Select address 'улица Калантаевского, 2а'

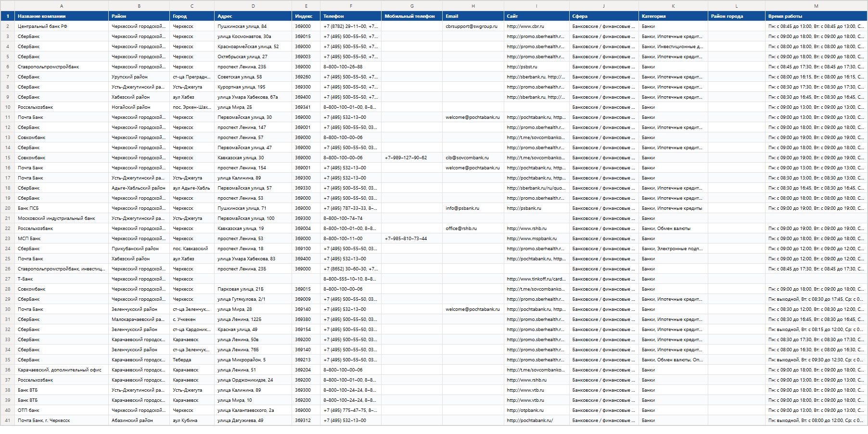coord(253,410)
